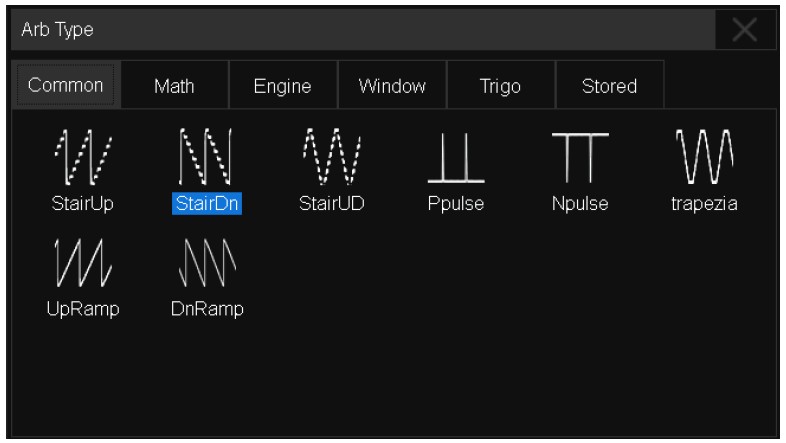Click the highlighted StairDn label

coord(207,203)
